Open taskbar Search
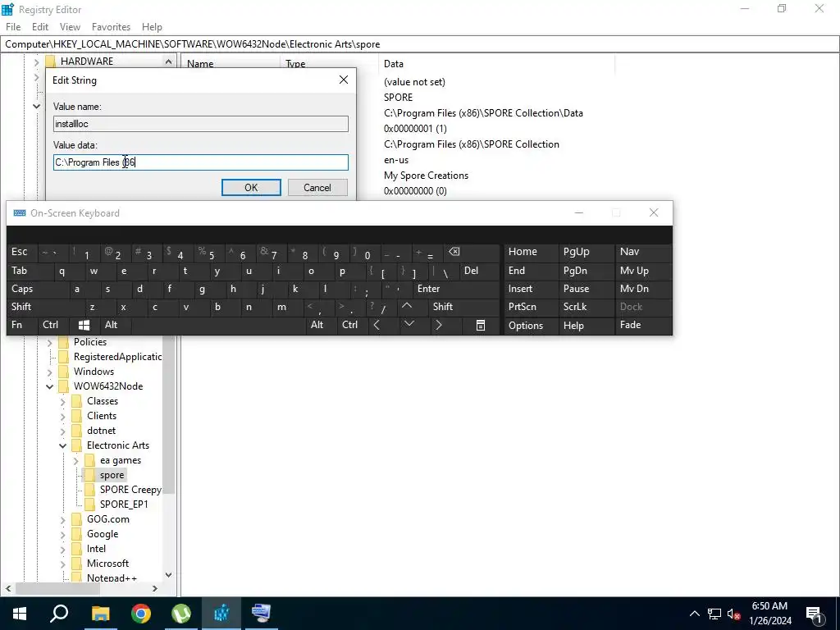 tap(59, 614)
